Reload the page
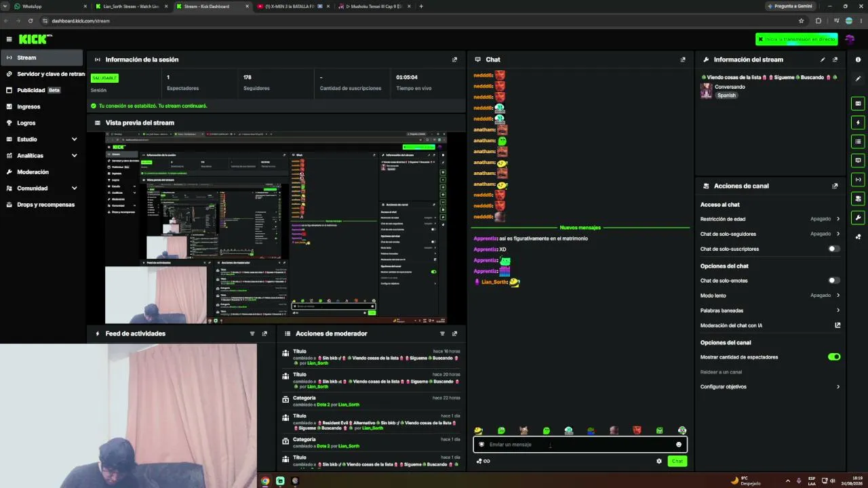 (31, 21)
